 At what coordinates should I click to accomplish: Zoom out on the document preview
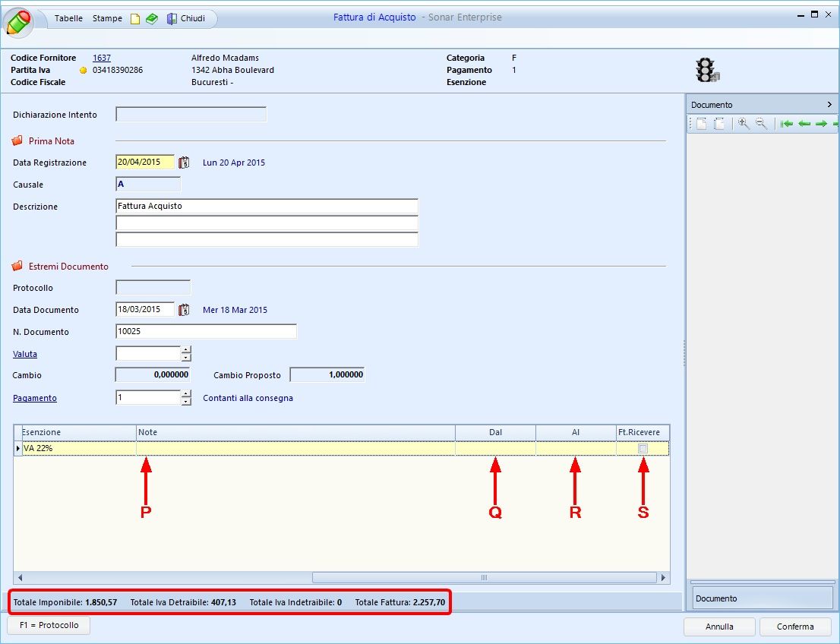click(761, 124)
